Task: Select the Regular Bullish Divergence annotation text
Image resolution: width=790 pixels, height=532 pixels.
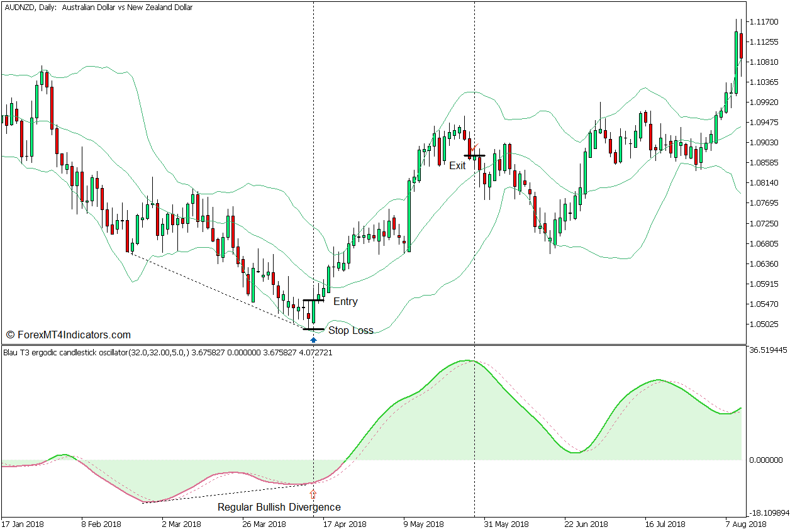Action: point(279,507)
